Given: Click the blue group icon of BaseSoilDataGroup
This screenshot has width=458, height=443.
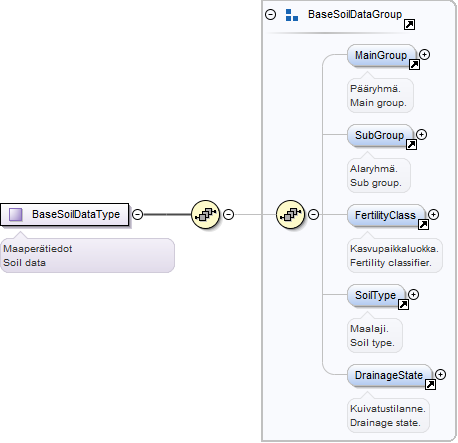Looking at the screenshot, I should tap(292, 15).
